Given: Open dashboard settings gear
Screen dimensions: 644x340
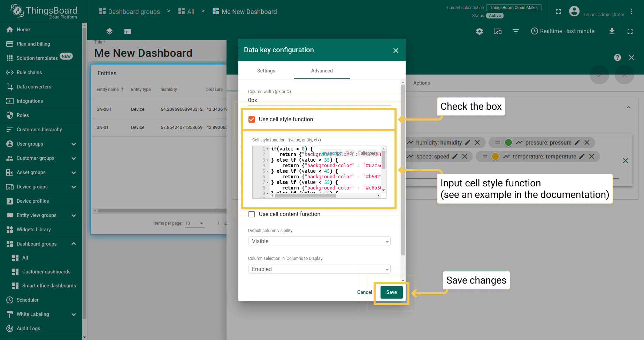Looking at the screenshot, I should coord(480,31).
